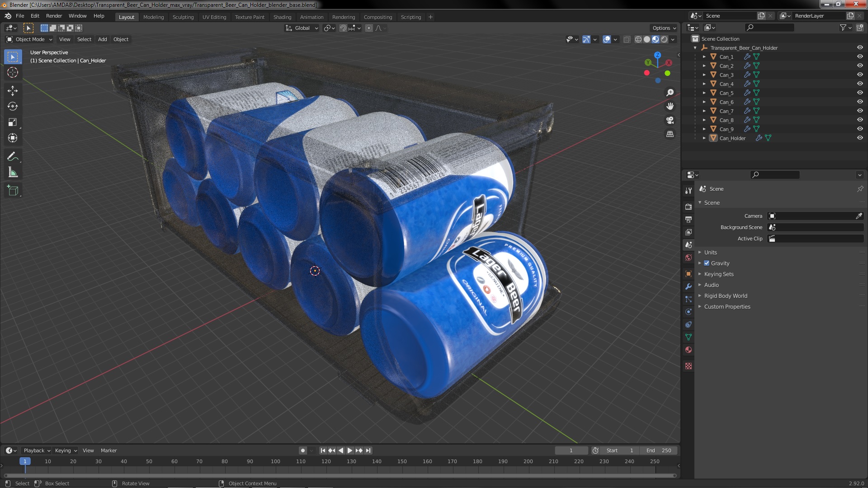The image size is (868, 488).
Task: Switch orthographic perspective grid icon
Action: [x=670, y=134]
